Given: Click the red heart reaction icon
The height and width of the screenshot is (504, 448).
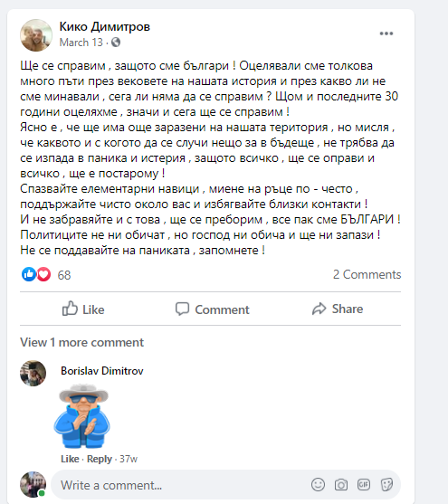Looking at the screenshot, I should (43, 274).
